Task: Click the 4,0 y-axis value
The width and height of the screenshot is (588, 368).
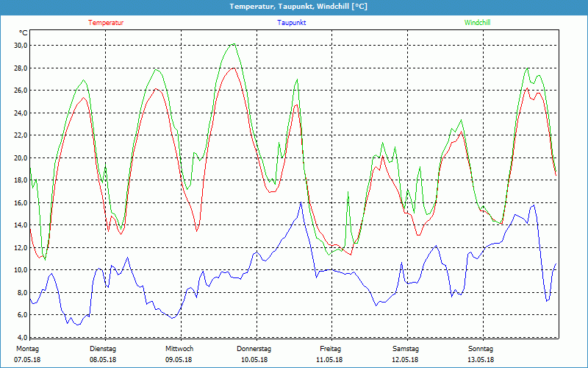Action: (22, 337)
